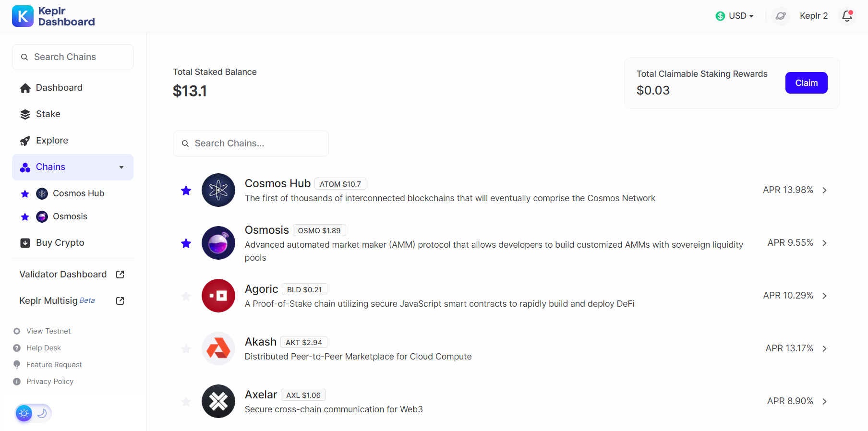The height and width of the screenshot is (431, 868).
Task: Focus the main Search Chains... field
Action: [x=251, y=144]
